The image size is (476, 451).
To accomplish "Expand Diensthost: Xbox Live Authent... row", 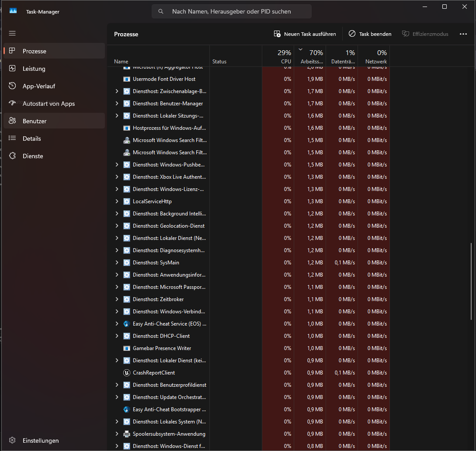I will [117, 177].
